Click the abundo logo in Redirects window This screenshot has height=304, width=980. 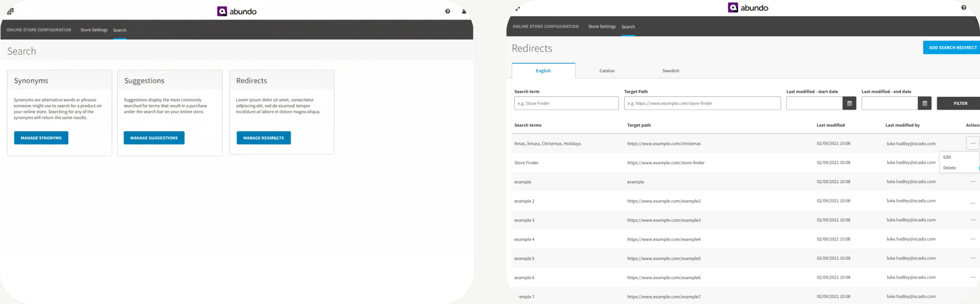pos(748,8)
